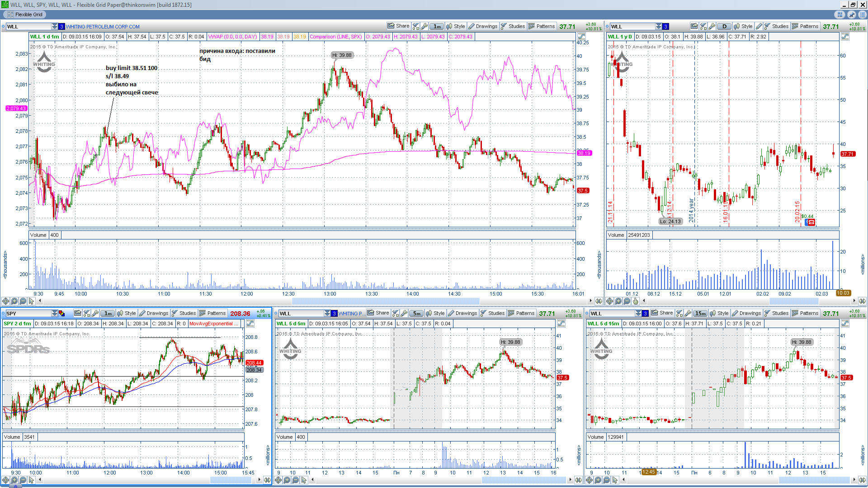This screenshot has width=868, height=488.
Task: Toggle the drawing set icon in the WLL 15m chart
Action: tap(845, 324)
